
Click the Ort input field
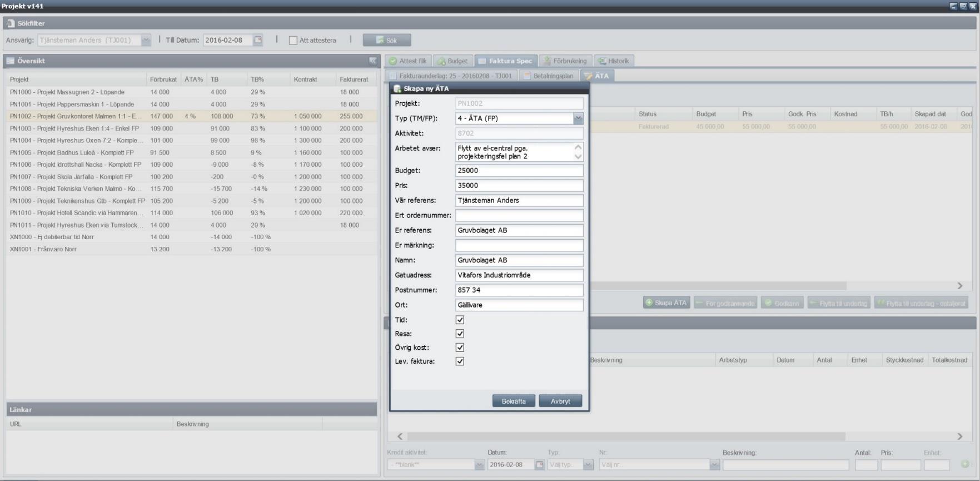[x=519, y=305]
